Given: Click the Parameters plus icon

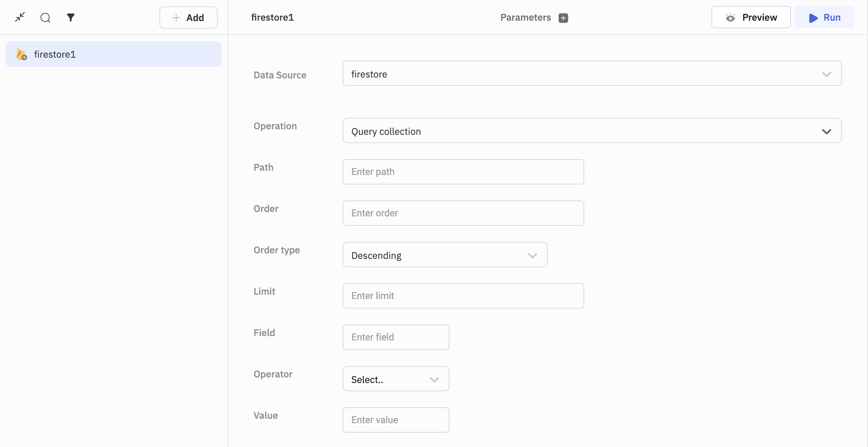Looking at the screenshot, I should pos(563,17).
